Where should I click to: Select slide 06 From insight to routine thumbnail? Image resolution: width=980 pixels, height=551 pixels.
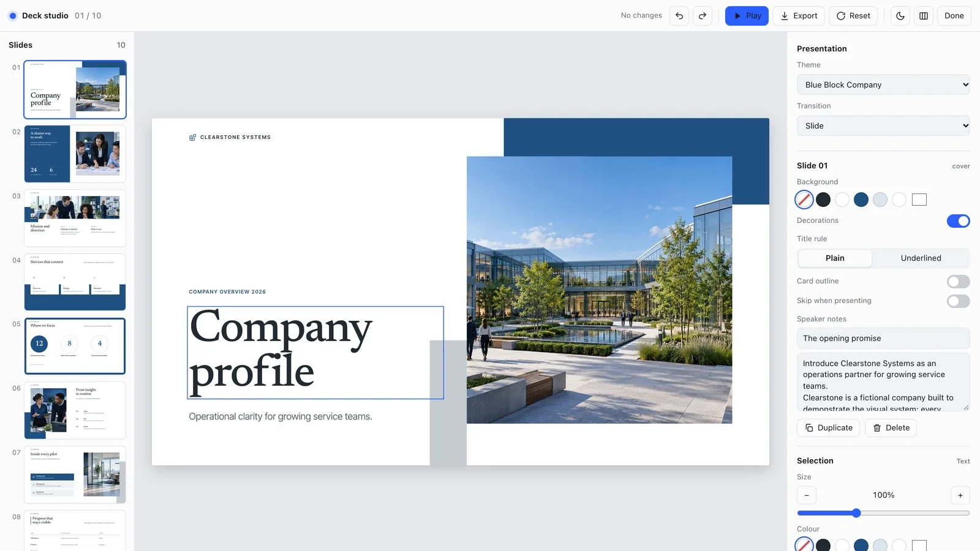[75, 410]
